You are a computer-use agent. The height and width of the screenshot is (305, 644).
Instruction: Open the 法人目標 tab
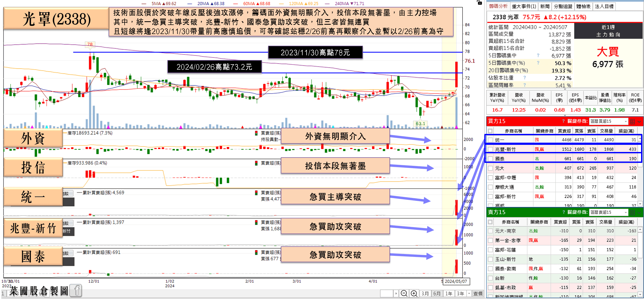[604, 6]
